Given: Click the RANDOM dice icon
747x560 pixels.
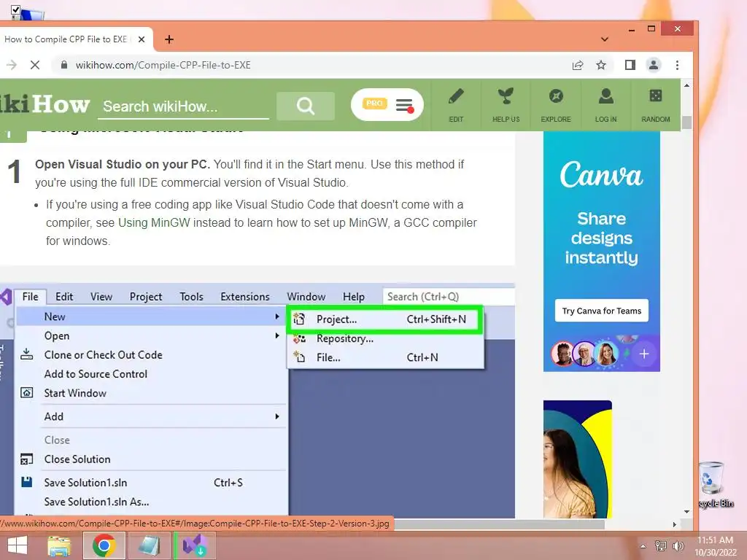Looking at the screenshot, I should 656,96.
